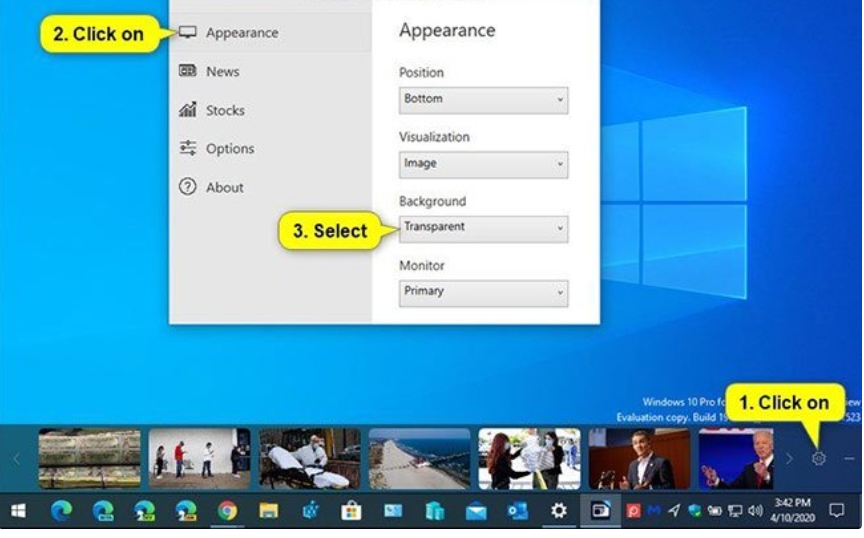Open the beach aerial news thumbnail

coord(419,458)
